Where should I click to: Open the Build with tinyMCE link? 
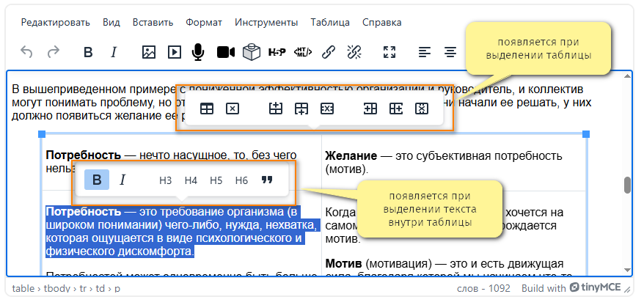pos(571,288)
